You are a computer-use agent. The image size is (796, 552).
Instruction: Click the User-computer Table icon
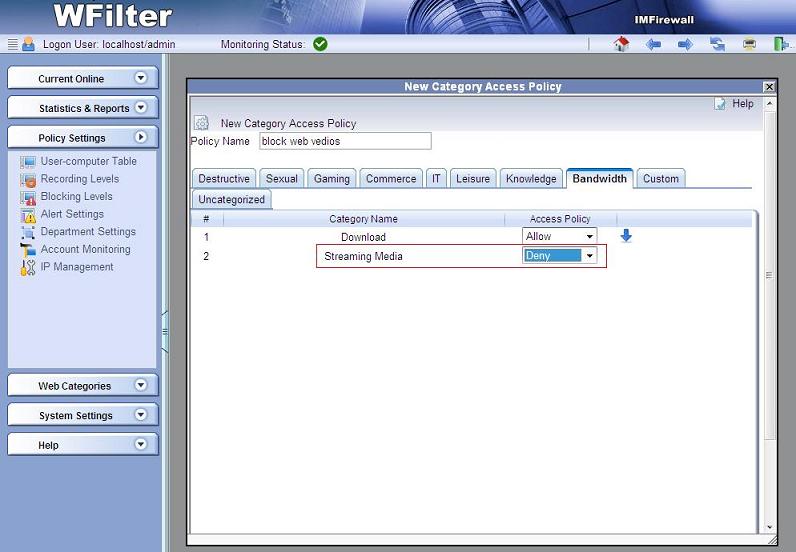28,162
